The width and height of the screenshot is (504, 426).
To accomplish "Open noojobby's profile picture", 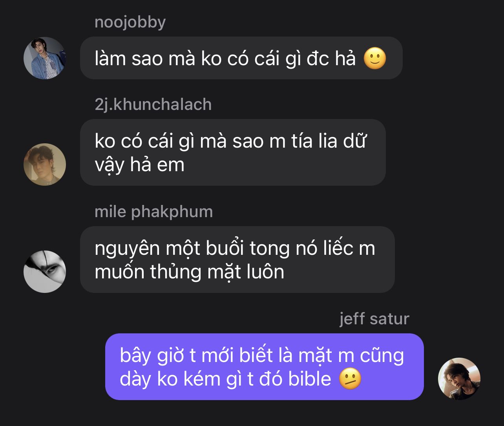I will pyautogui.click(x=45, y=58).
